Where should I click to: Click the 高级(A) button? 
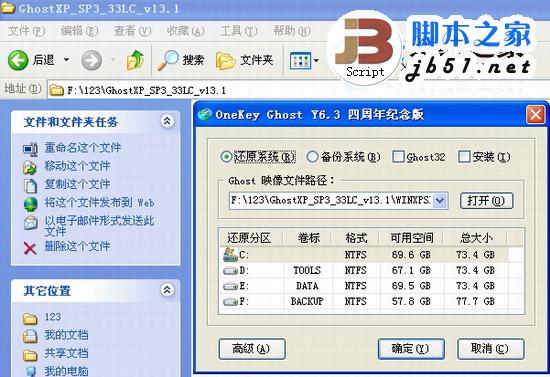point(252,349)
